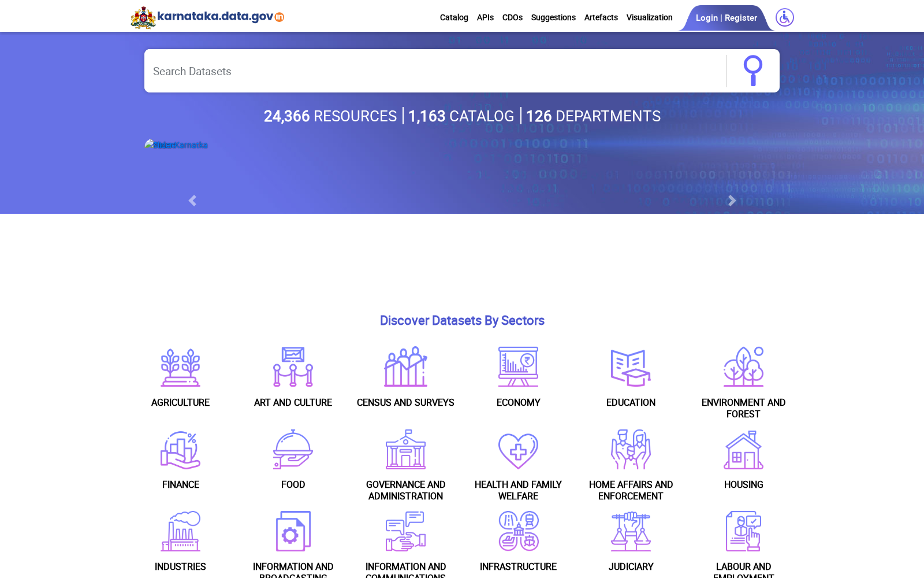Click the JUDICIARY text link
Image resolution: width=924 pixels, height=578 pixels.
631,566
